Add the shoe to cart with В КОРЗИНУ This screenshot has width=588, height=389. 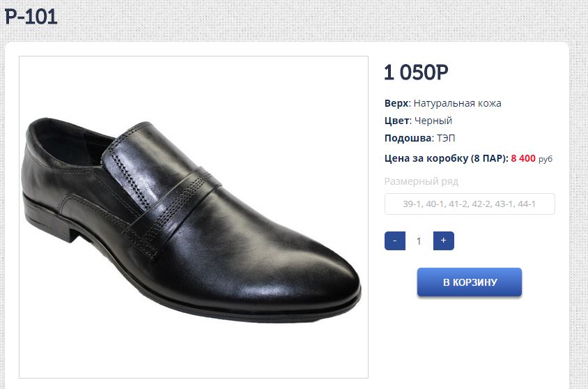[470, 282]
